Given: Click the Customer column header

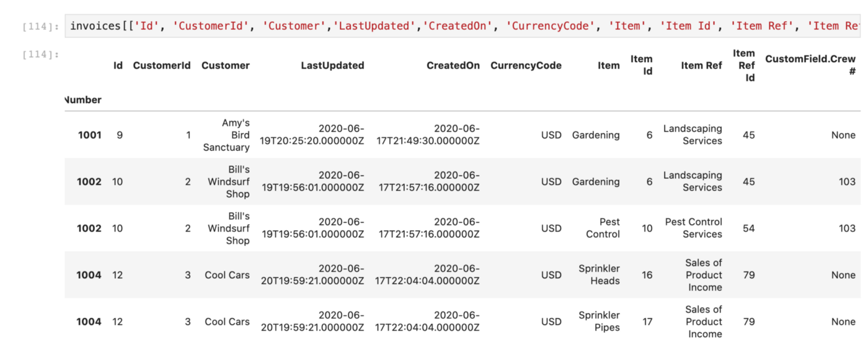Looking at the screenshot, I should point(226,65).
